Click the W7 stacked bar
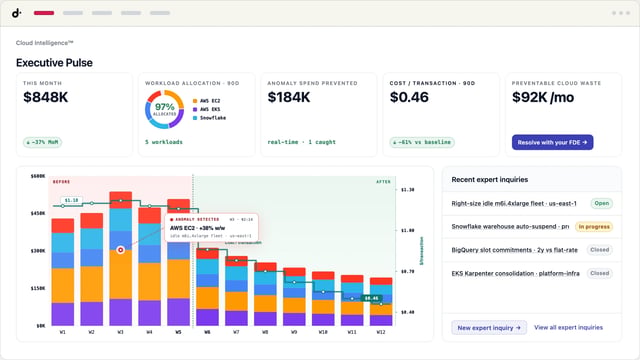640x360 pixels. coord(236,291)
